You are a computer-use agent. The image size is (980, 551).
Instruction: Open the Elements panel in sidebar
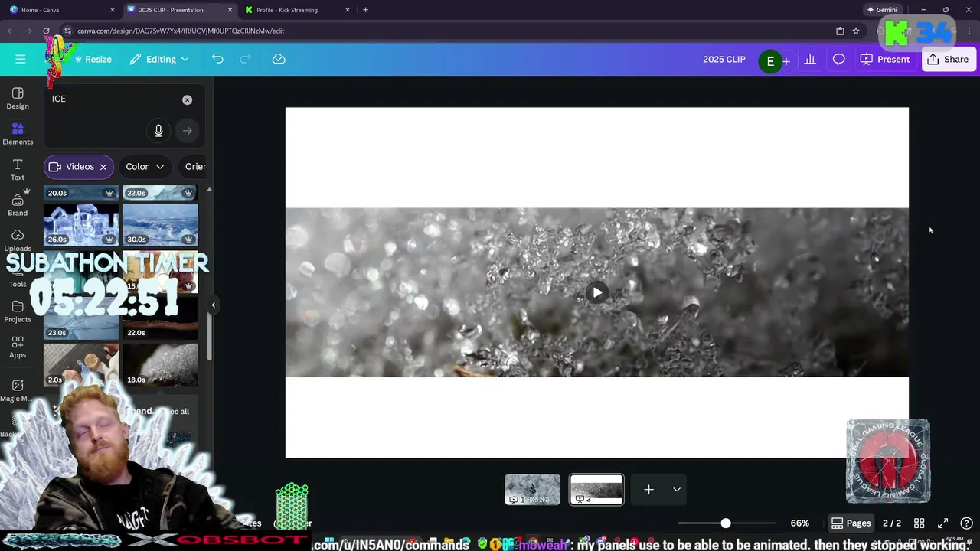18,134
